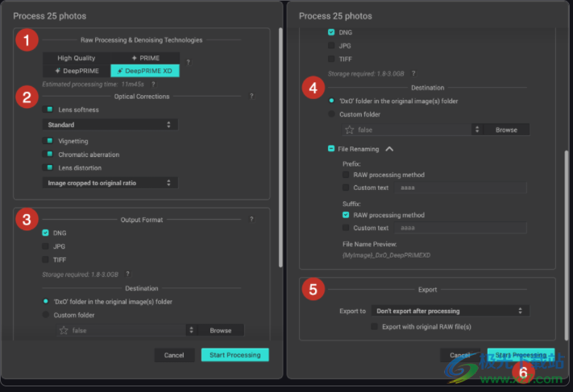Select the DeepPRIME denoising mode
The image size is (573, 392).
click(x=77, y=71)
